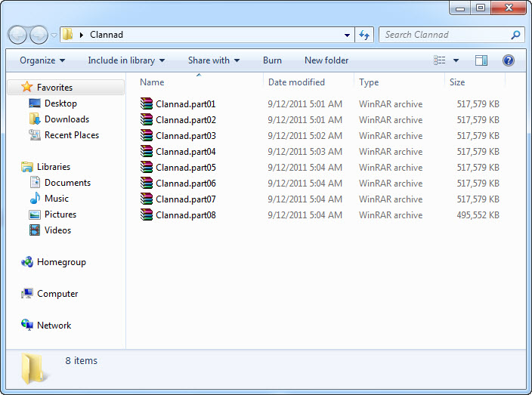Open the Include in library menu
The image size is (532, 395).
(126, 60)
